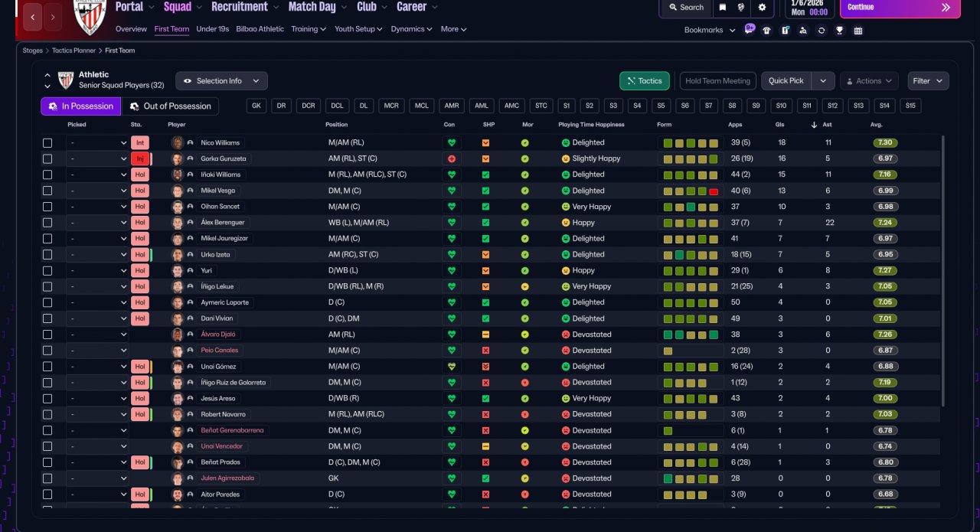Open settings gear icon
This screenshot has width=980, height=532.
(x=762, y=7)
